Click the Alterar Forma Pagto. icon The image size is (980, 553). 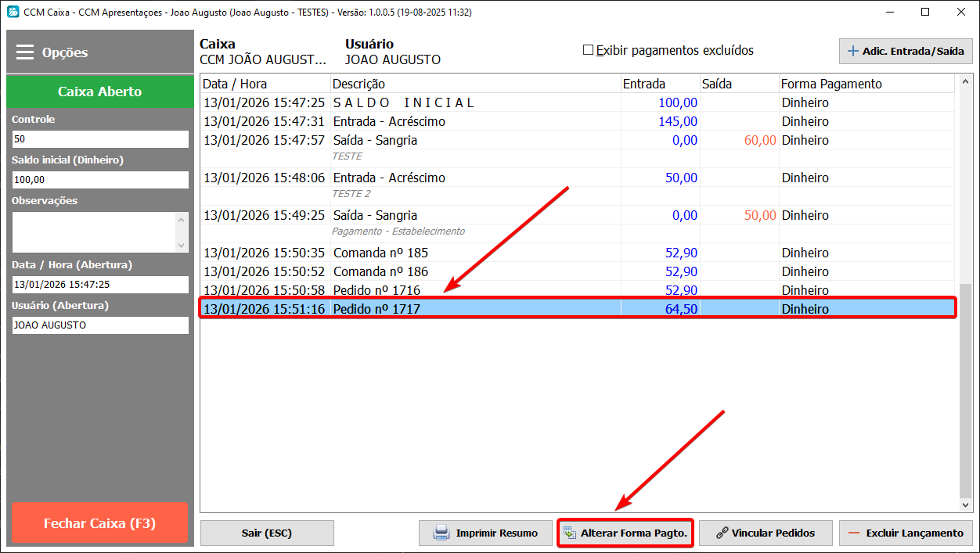click(x=570, y=533)
